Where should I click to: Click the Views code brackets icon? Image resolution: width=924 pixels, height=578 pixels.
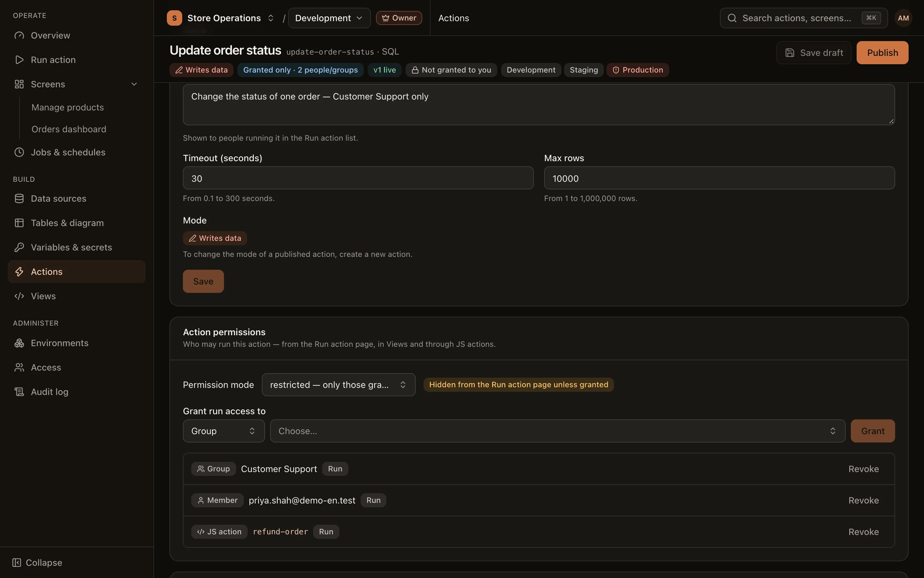click(x=19, y=296)
